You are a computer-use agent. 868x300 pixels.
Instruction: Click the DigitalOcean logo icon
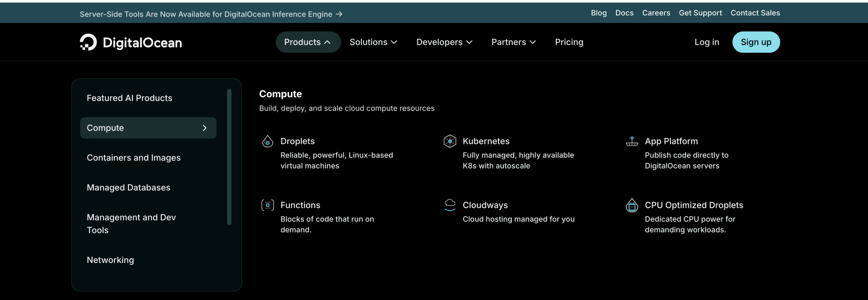pos(88,42)
